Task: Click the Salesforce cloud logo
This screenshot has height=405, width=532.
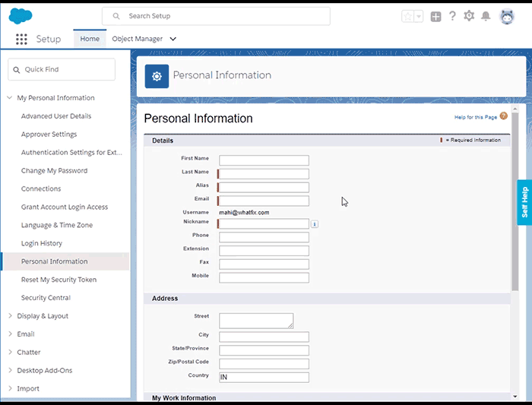Action: (21, 16)
